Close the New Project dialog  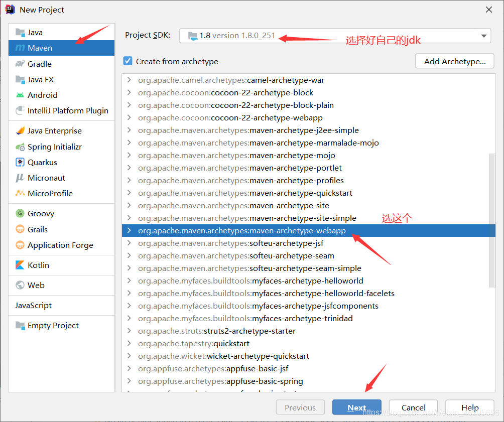point(489,10)
